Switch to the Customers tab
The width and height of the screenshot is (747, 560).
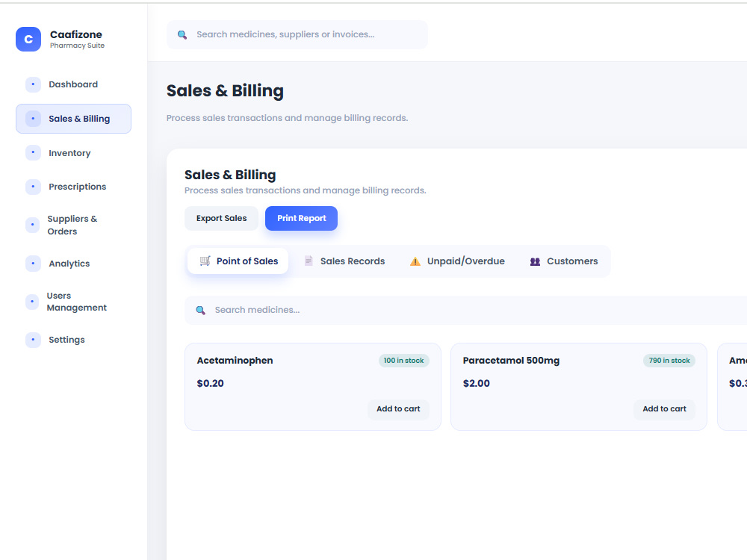[563, 261]
